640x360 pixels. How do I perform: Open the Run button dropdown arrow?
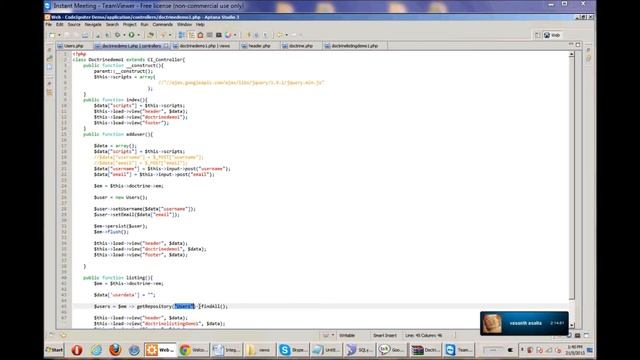[138, 35]
